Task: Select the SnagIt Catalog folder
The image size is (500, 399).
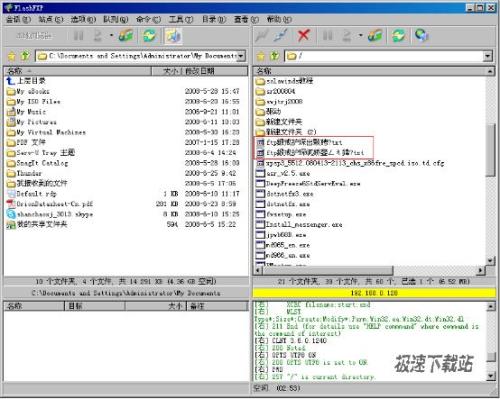Action: [x=37, y=163]
